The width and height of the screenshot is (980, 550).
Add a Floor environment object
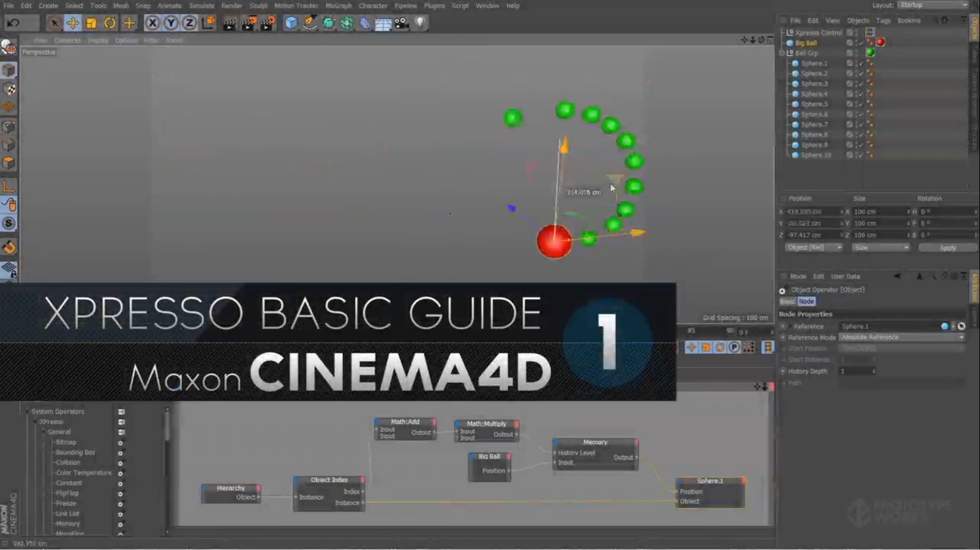click(384, 23)
